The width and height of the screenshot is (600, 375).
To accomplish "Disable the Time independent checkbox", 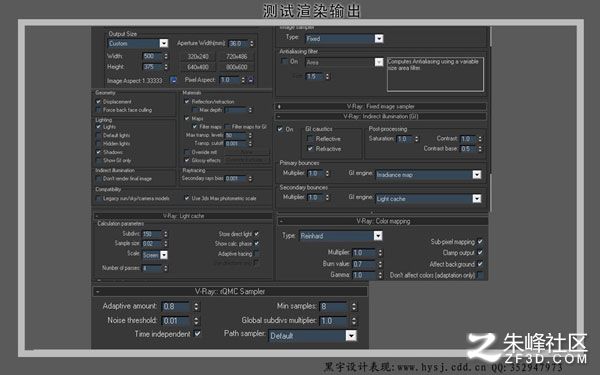I will click(197, 334).
